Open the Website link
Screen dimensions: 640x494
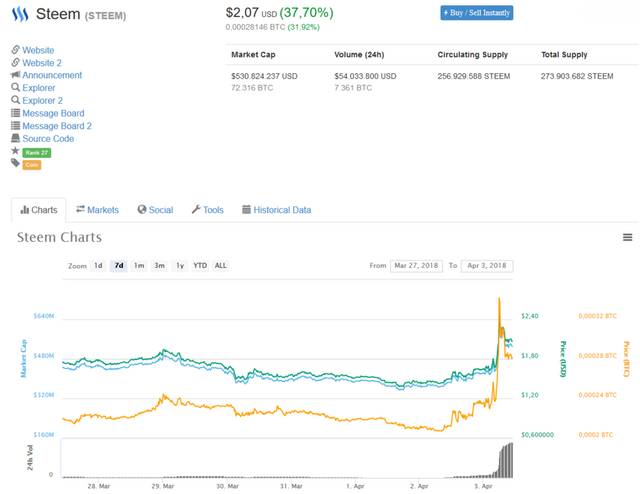point(38,50)
